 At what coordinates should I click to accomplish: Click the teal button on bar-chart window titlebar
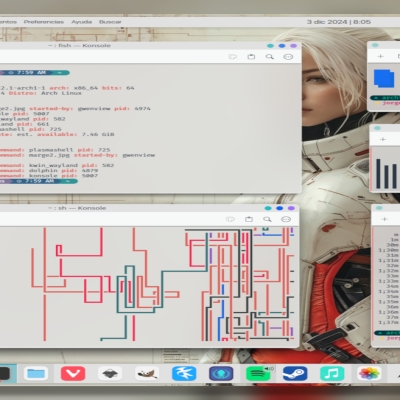pyautogui.click(x=377, y=128)
